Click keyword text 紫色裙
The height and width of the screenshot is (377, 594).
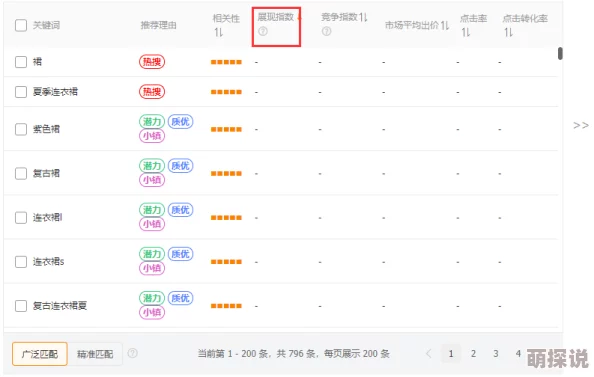pyautogui.click(x=46, y=129)
